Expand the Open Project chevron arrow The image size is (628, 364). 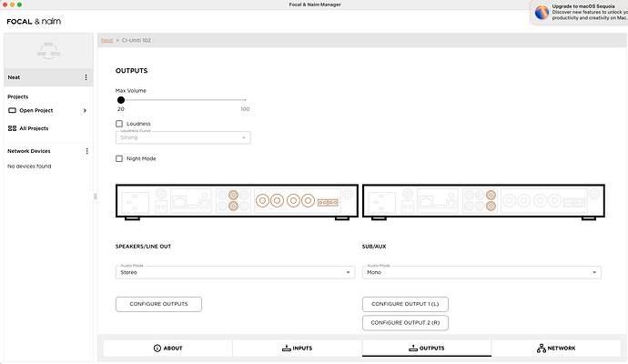(85, 110)
